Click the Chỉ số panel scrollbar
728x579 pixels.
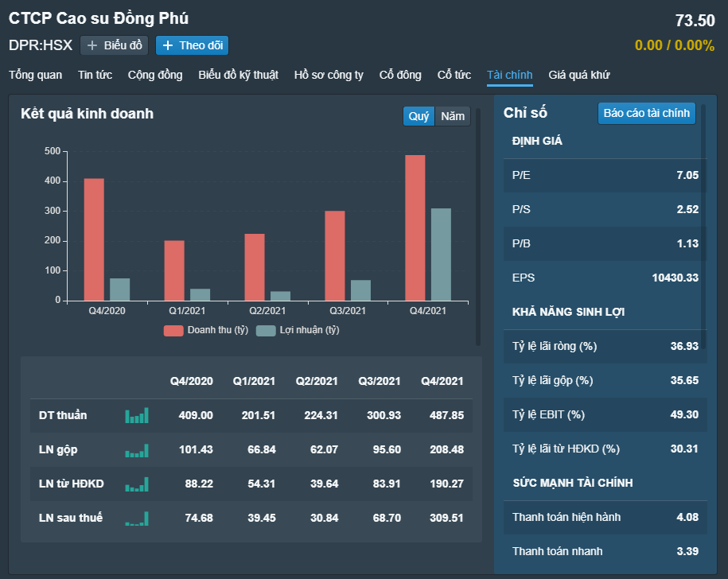click(703, 215)
